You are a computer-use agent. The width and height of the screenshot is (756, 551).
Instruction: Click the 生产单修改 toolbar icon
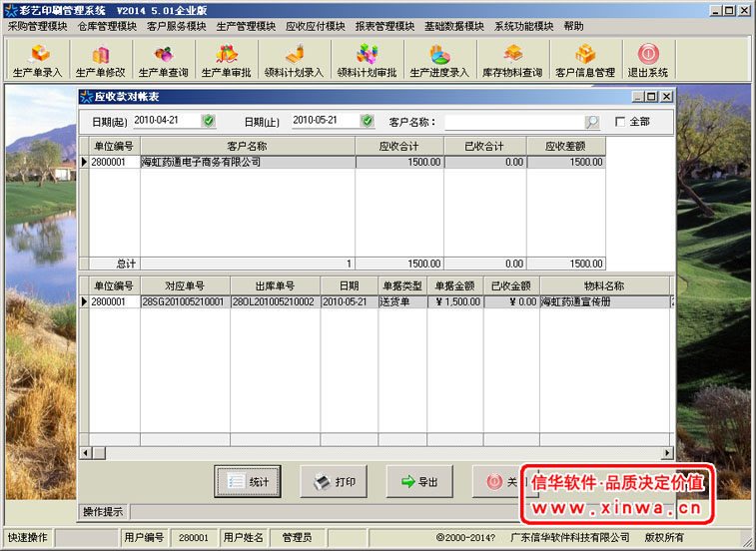pyautogui.click(x=100, y=61)
